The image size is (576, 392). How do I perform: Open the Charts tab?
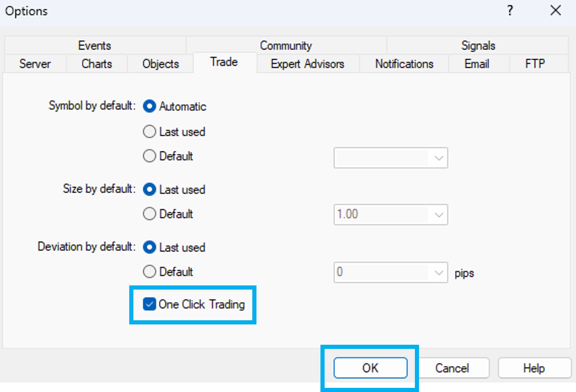point(96,64)
